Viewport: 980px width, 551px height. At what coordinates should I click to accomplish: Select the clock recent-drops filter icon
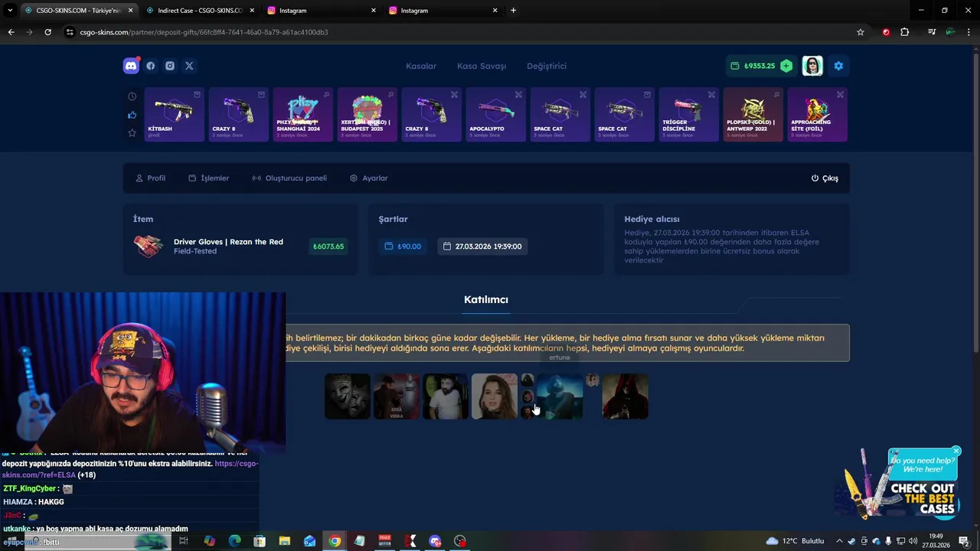[132, 96]
